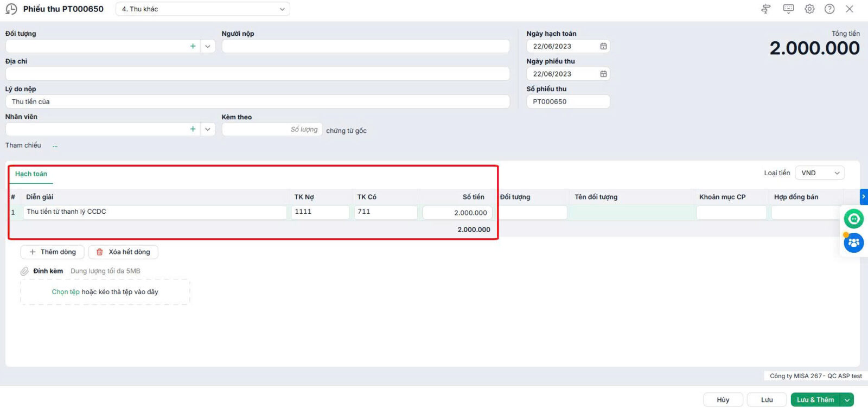Click TK Nợ column header
The image size is (868, 408).
click(x=304, y=197)
